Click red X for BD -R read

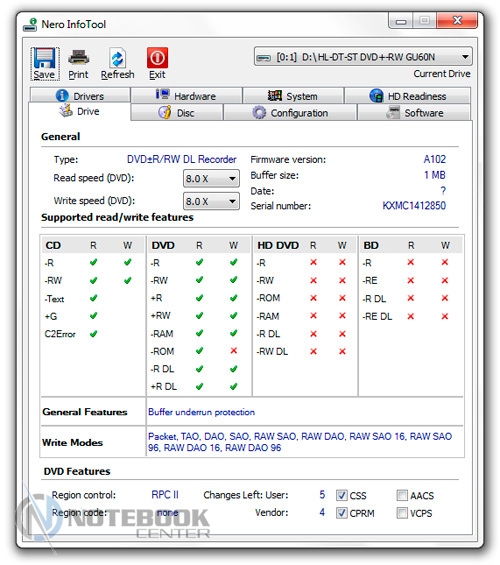point(411,262)
